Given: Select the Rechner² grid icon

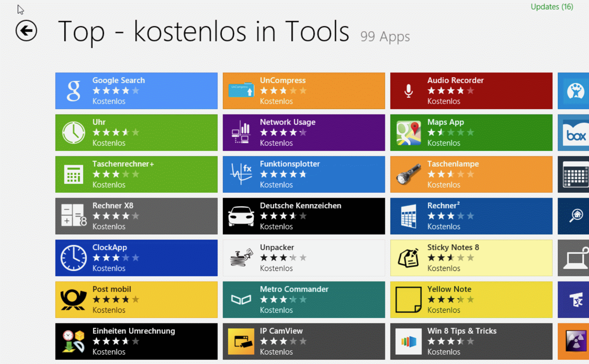Looking at the screenshot, I should [x=408, y=216].
